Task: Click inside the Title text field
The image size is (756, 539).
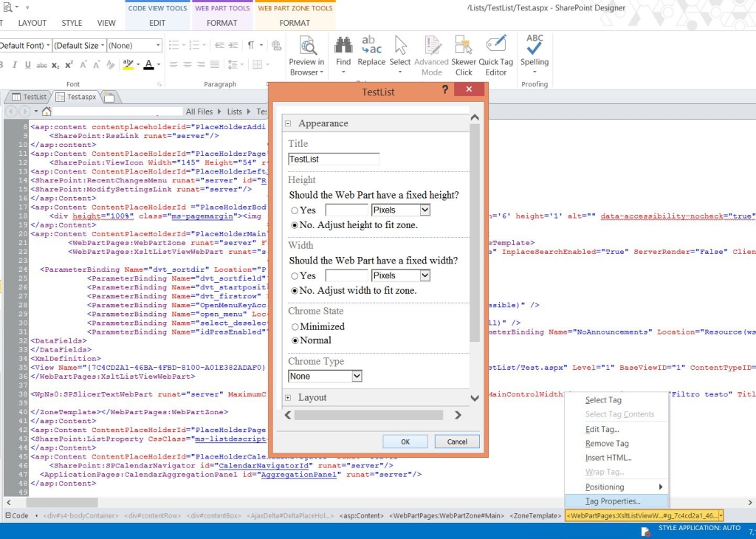Action: [x=332, y=158]
